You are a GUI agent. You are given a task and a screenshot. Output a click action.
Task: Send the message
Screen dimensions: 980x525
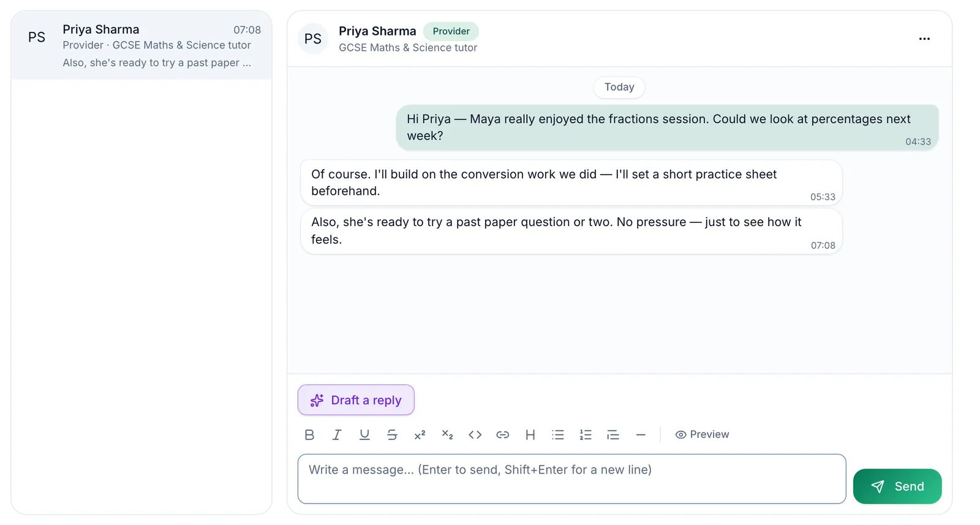coord(897,486)
